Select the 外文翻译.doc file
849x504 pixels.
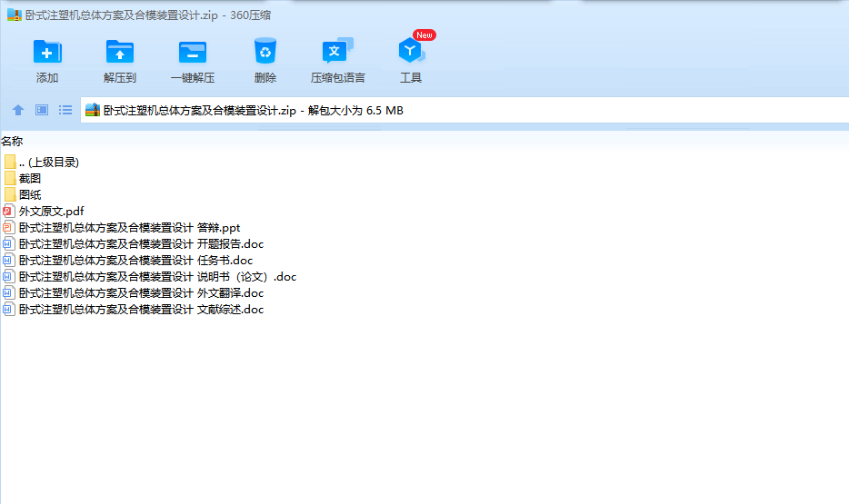point(134,292)
